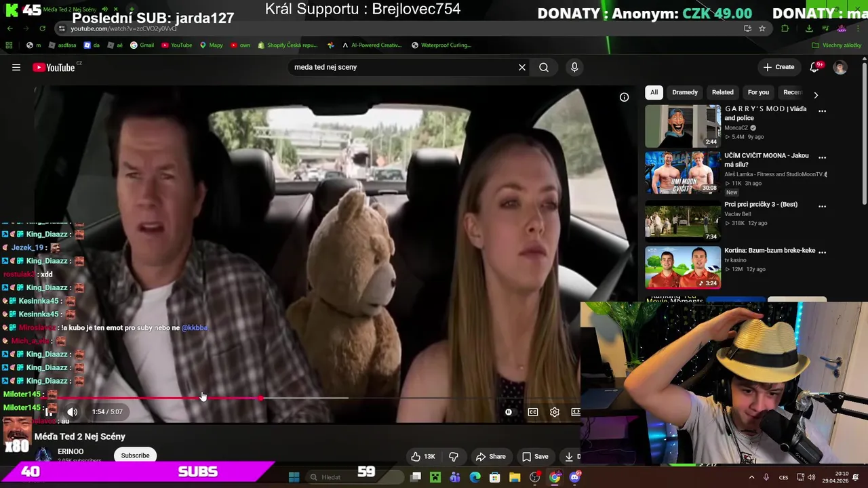Reload the page in the browser
The width and height of the screenshot is (868, 488).
click(42, 28)
